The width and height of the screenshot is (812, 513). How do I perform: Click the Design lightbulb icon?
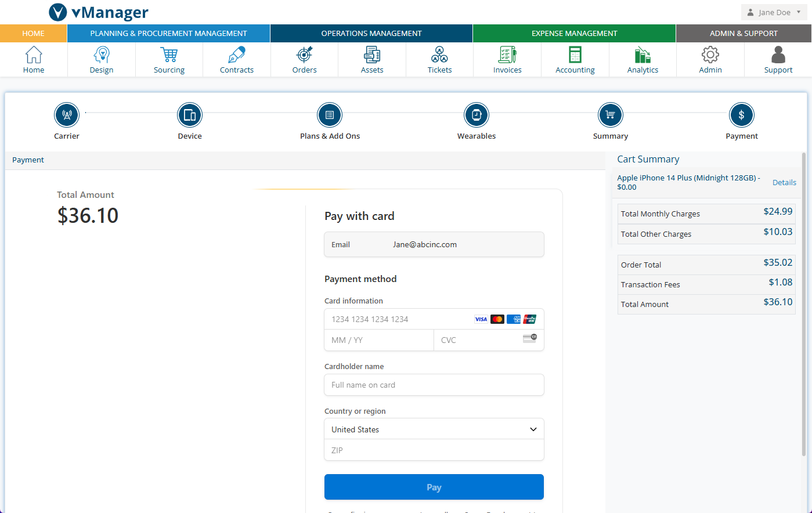click(102, 55)
